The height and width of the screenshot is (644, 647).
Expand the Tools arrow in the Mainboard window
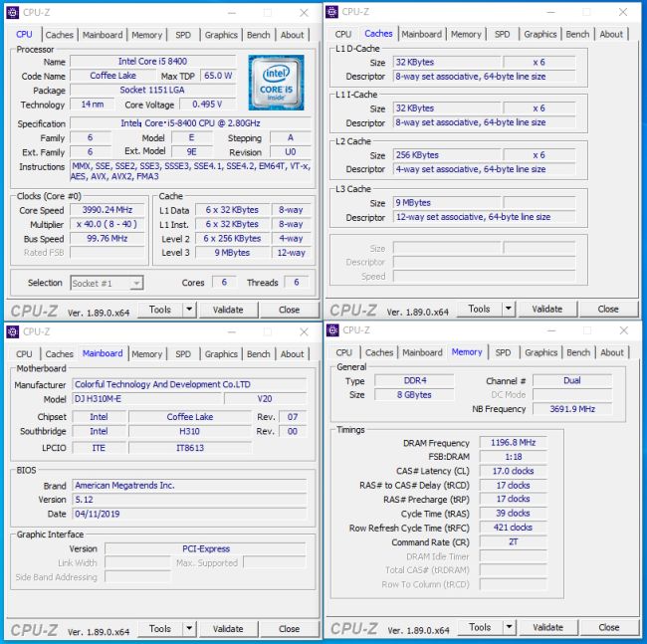pyautogui.click(x=189, y=628)
